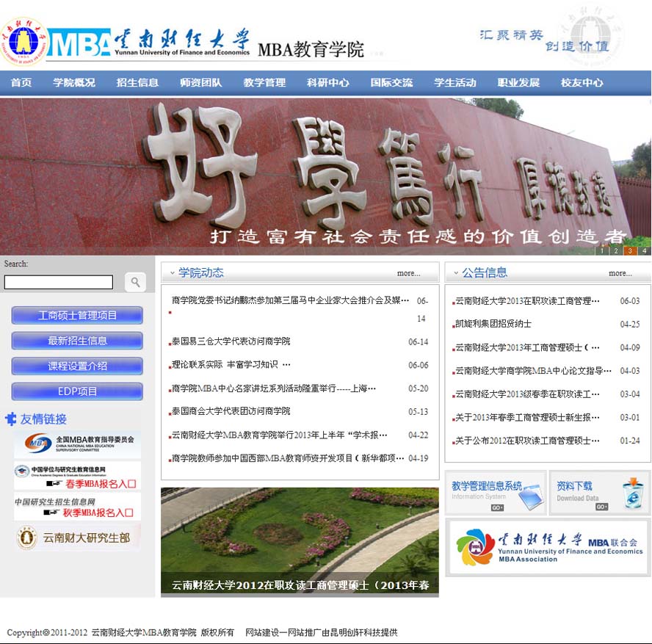Click more... in 学院动态 panel
652x644 pixels.
[409, 273]
